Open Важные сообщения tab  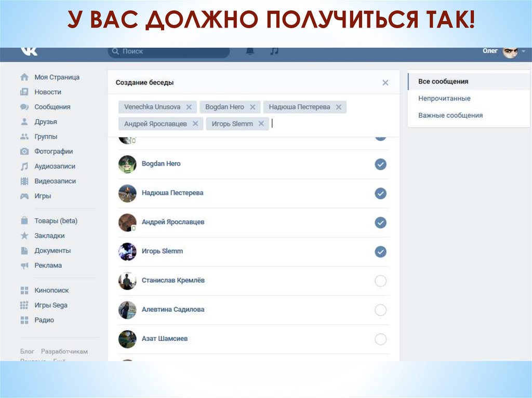pyautogui.click(x=450, y=115)
